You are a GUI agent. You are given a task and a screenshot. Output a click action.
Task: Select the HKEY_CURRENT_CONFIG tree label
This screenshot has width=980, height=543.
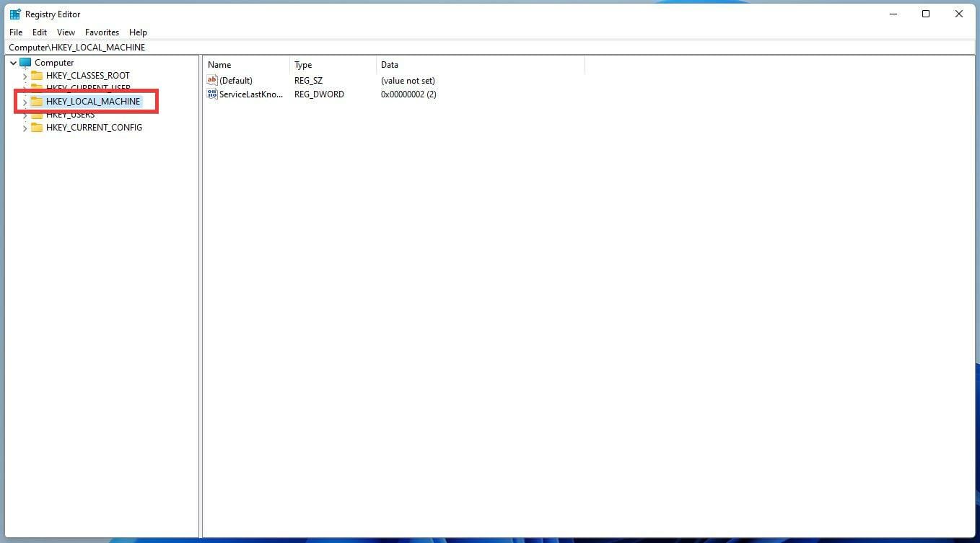pos(94,128)
